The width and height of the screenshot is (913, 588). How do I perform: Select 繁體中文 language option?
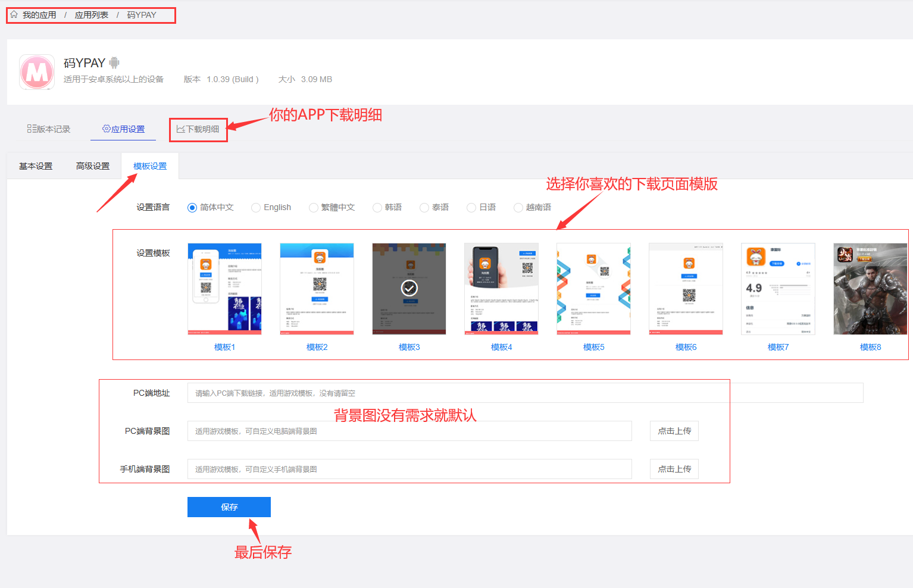click(x=314, y=208)
